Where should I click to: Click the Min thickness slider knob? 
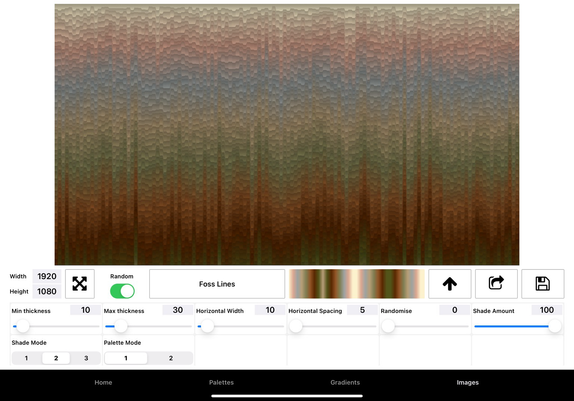coord(23,326)
